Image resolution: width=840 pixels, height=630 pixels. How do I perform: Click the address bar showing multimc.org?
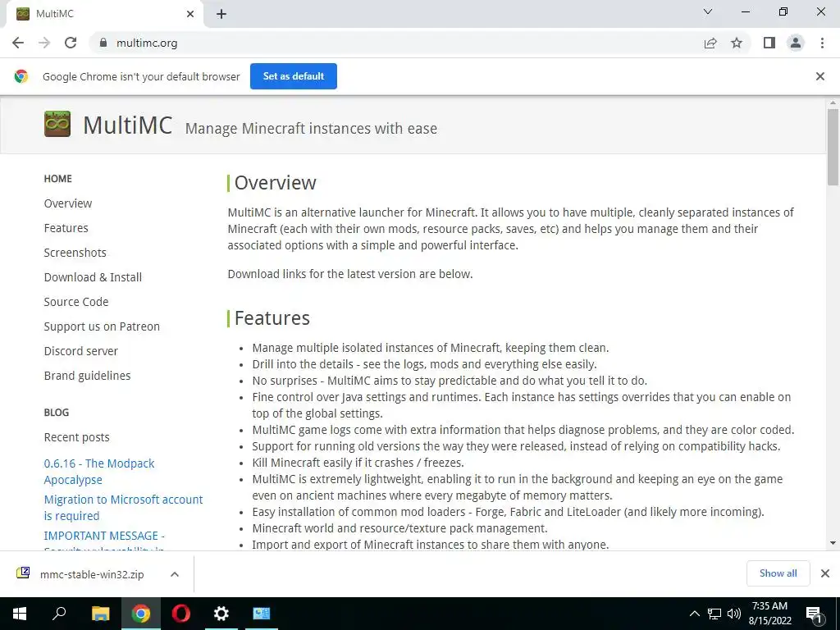click(396, 43)
